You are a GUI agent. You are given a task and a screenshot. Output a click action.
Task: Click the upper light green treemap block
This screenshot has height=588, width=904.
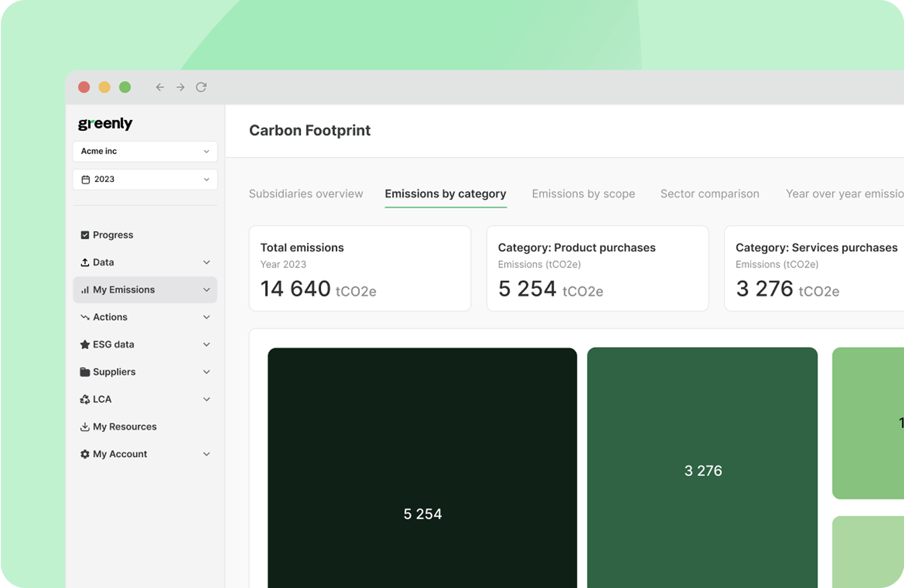868,423
